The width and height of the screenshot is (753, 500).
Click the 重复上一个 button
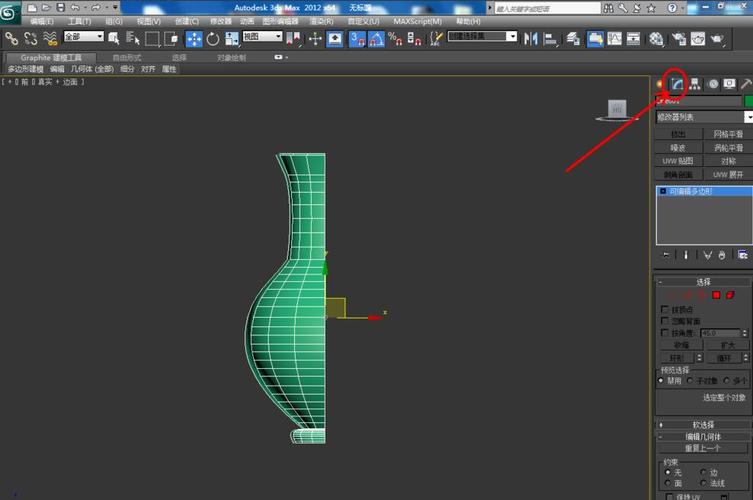pyautogui.click(x=704, y=448)
